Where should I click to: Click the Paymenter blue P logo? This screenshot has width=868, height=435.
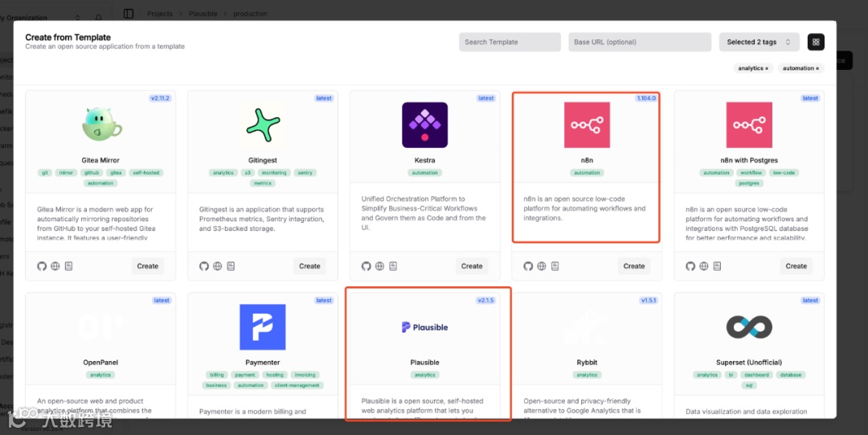click(x=263, y=327)
